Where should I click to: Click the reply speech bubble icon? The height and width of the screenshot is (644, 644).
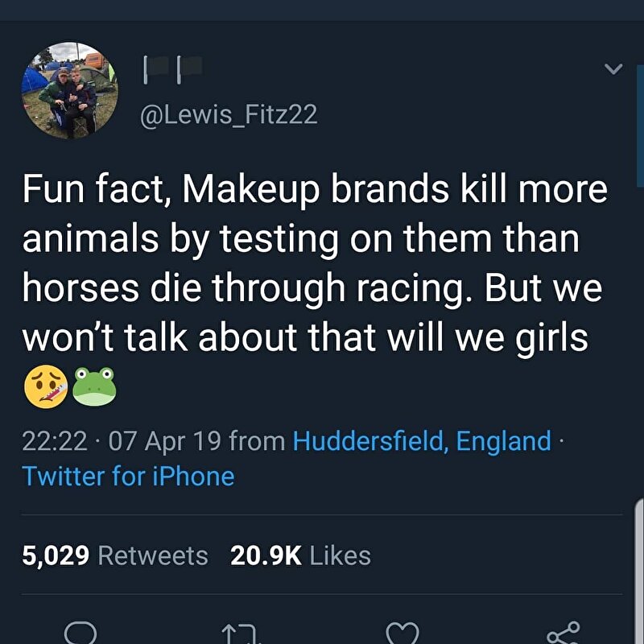click(x=79, y=634)
